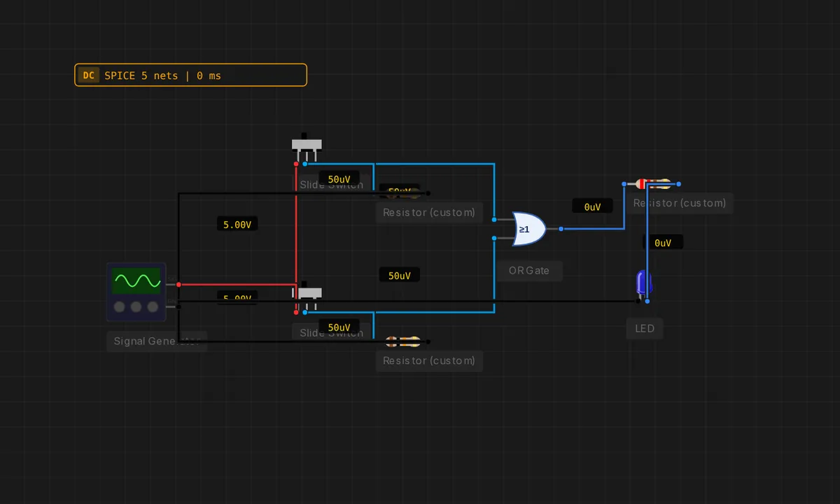Click the 'Resistor (custom)' label near the LED resistor

680,203
